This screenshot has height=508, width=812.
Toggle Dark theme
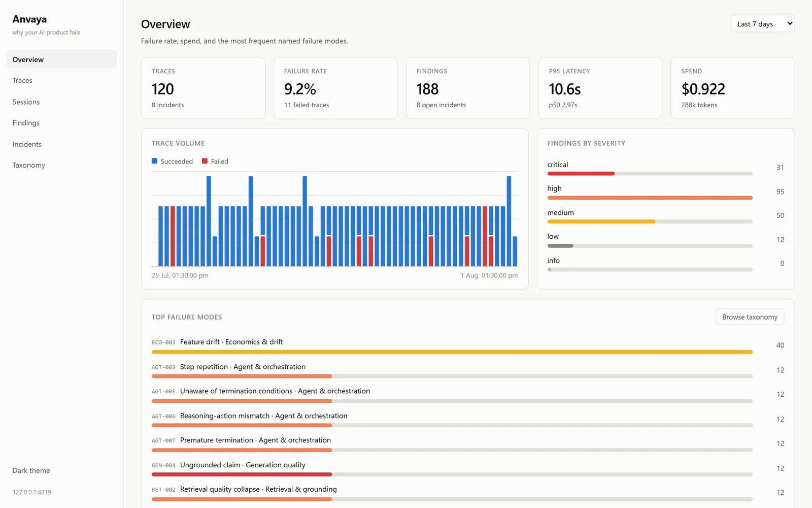click(31, 470)
